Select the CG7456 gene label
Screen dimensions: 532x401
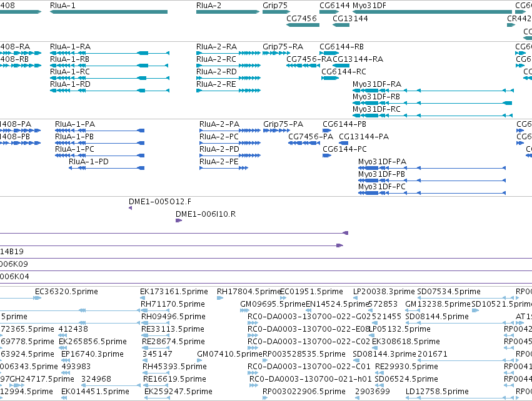301,18
